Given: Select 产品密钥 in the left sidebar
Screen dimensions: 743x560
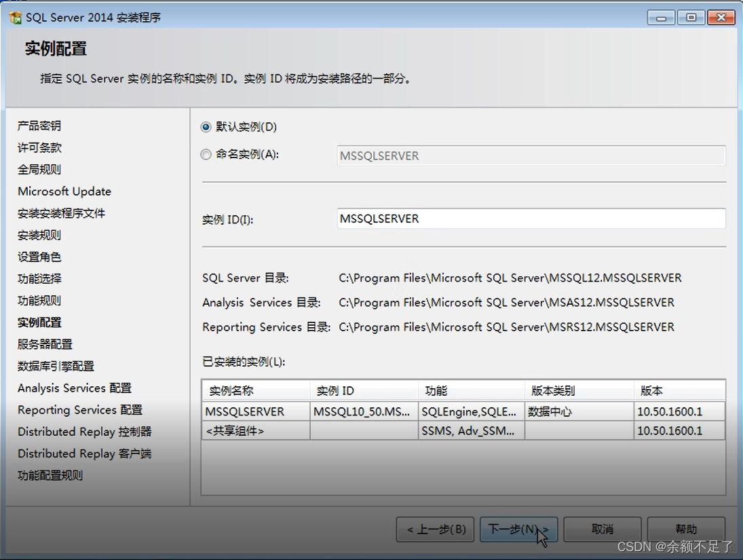Looking at the screenshot, I should click(x=39, y=126).
